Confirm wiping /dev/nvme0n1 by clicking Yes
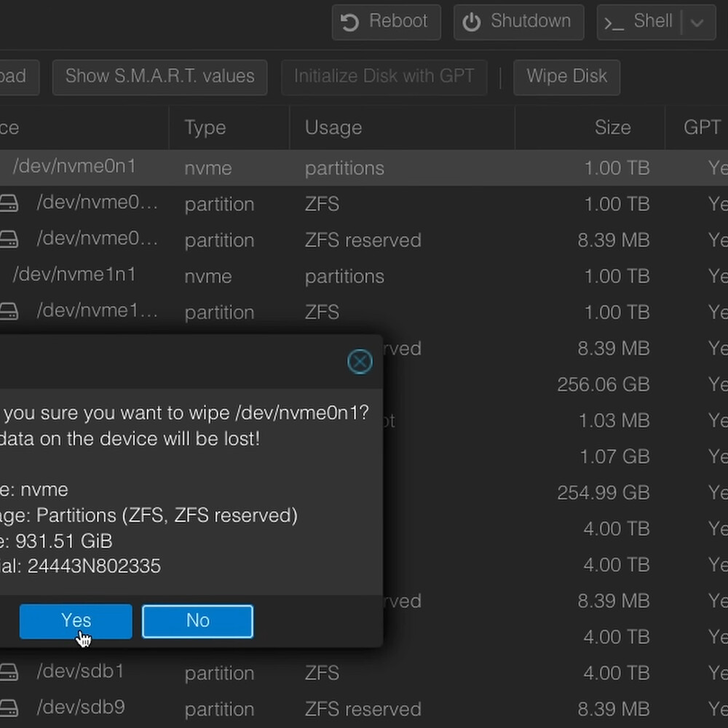Image resolution: width=728 pixels, height=728 pixels. [75, 621]
